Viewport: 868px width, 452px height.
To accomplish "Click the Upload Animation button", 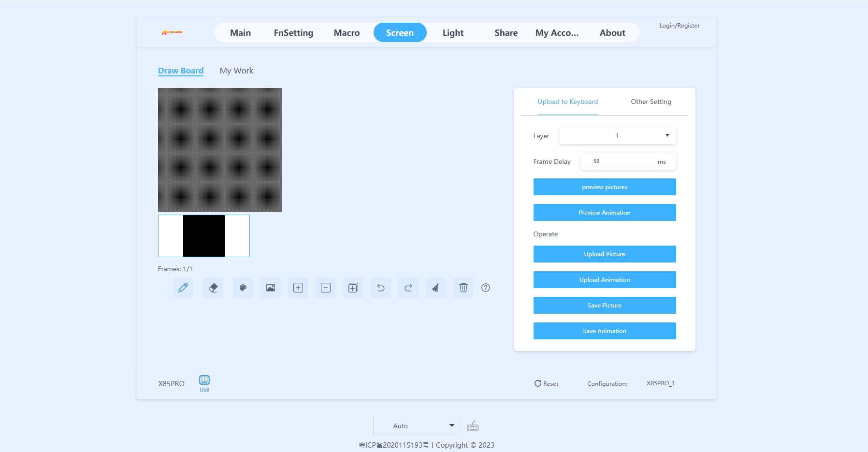I will 605,279.
